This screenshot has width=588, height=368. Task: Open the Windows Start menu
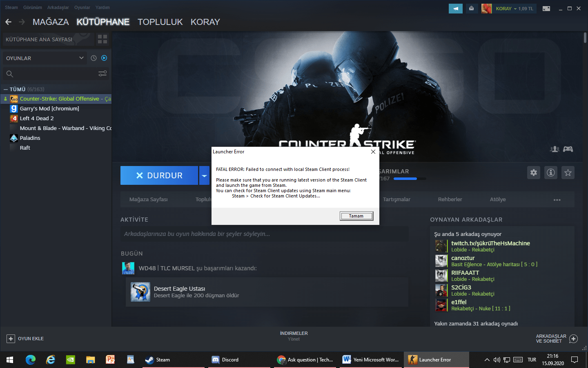pos(10,360)
